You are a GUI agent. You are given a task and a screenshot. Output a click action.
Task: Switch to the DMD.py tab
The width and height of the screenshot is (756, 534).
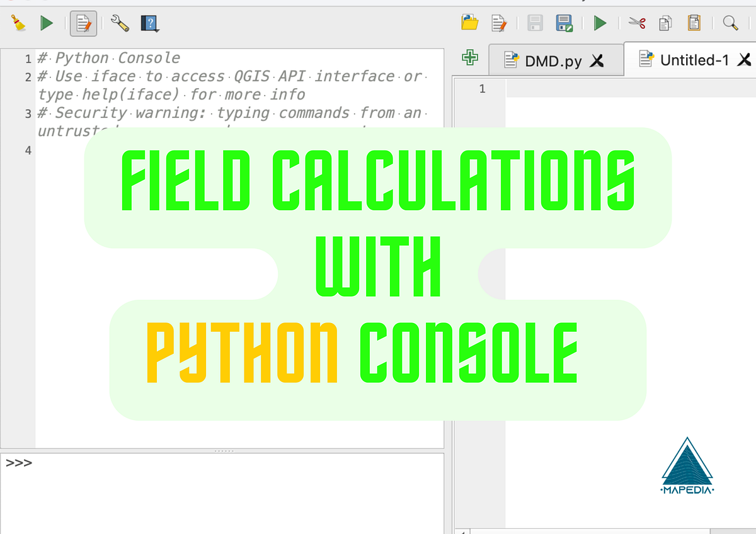pos(553,59)
